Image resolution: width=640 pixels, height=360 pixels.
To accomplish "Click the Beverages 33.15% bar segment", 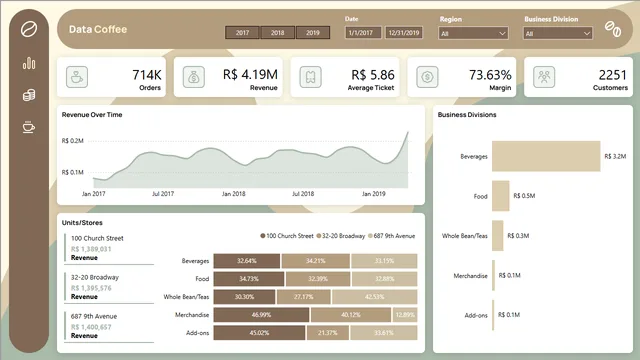I will [384, 261].
